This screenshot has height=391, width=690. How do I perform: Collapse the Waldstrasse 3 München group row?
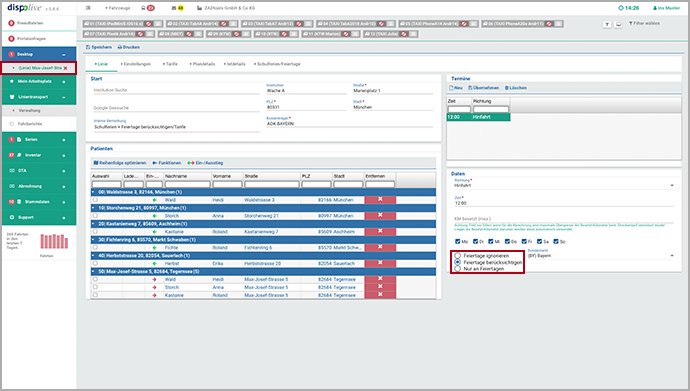(93, 192)
